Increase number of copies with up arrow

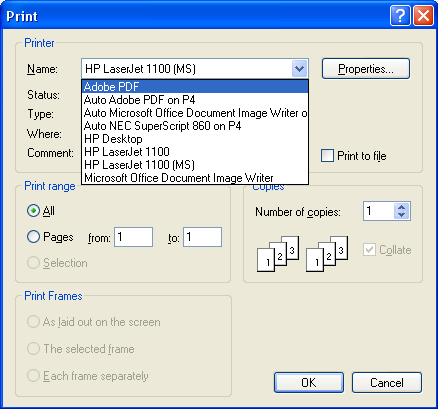(402, 207)
